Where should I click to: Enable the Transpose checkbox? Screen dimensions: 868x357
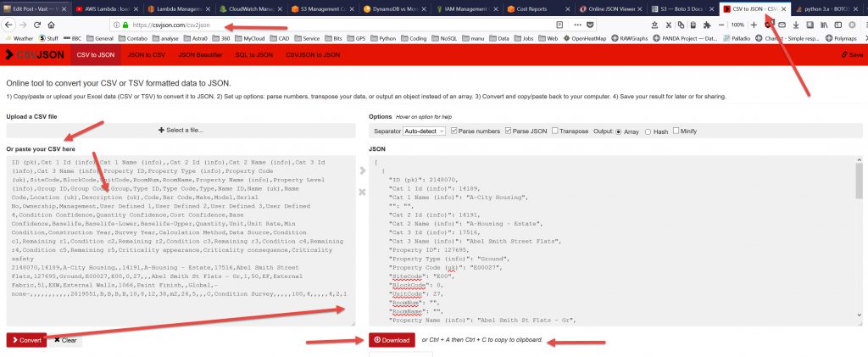tap(555, 131)
